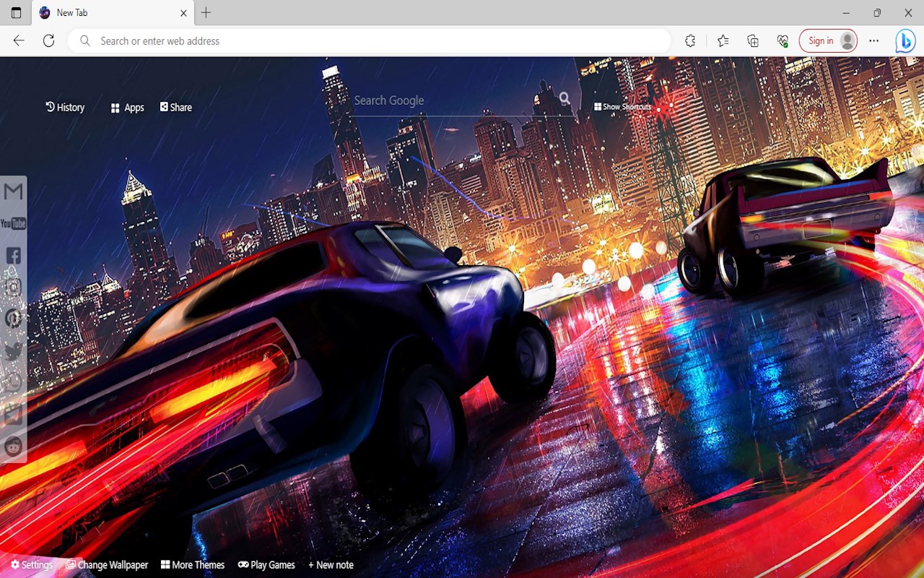
Task: Click the magnifier icon beside Search Google
Action: pos(565,99)
